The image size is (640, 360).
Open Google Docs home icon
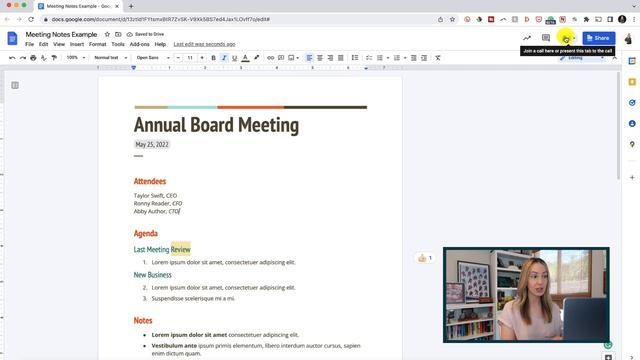[12, 38]
